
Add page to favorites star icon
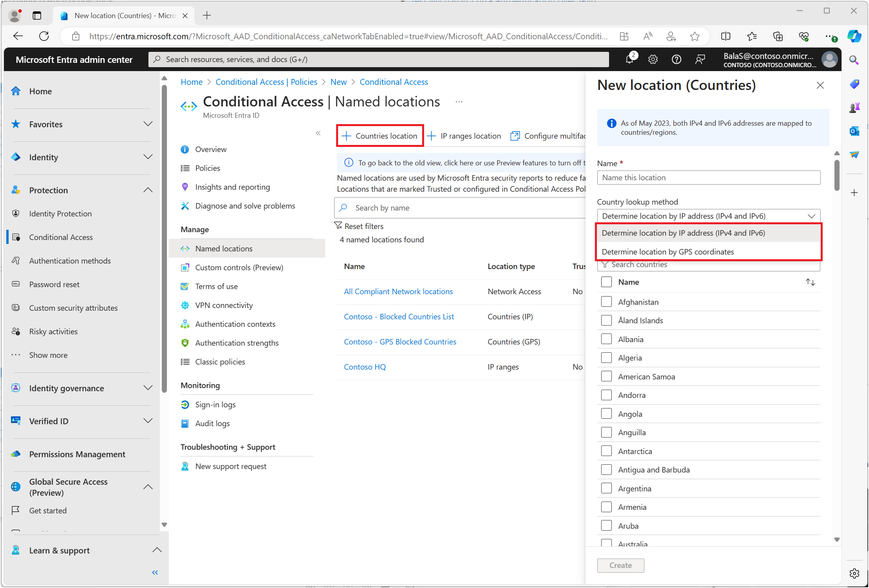pos(695,37)
